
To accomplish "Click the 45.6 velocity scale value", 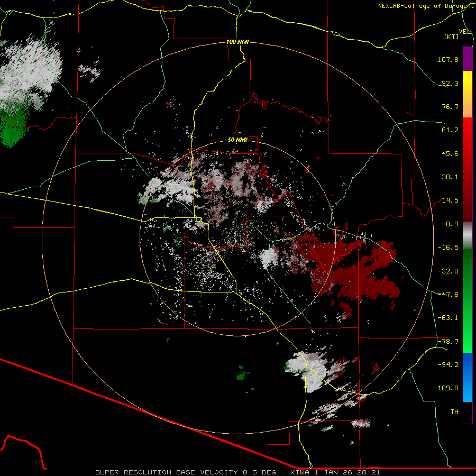I will tap(450, 153).
